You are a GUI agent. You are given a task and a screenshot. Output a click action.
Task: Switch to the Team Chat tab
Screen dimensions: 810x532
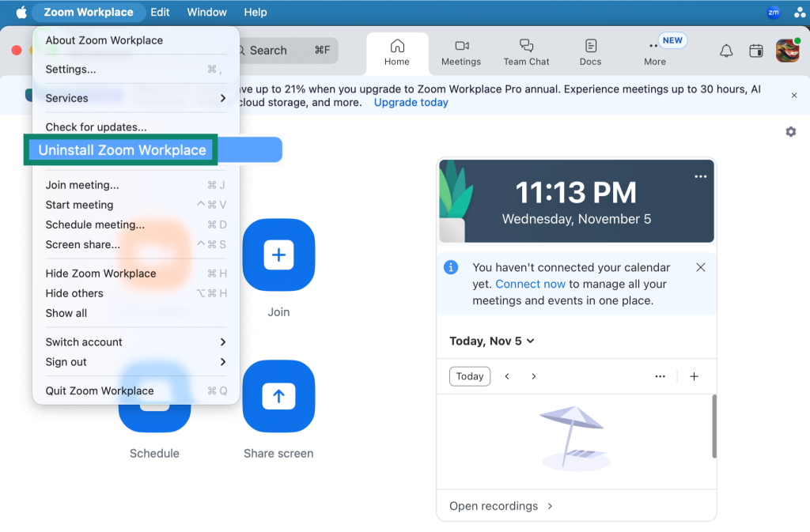click(526, 52)
